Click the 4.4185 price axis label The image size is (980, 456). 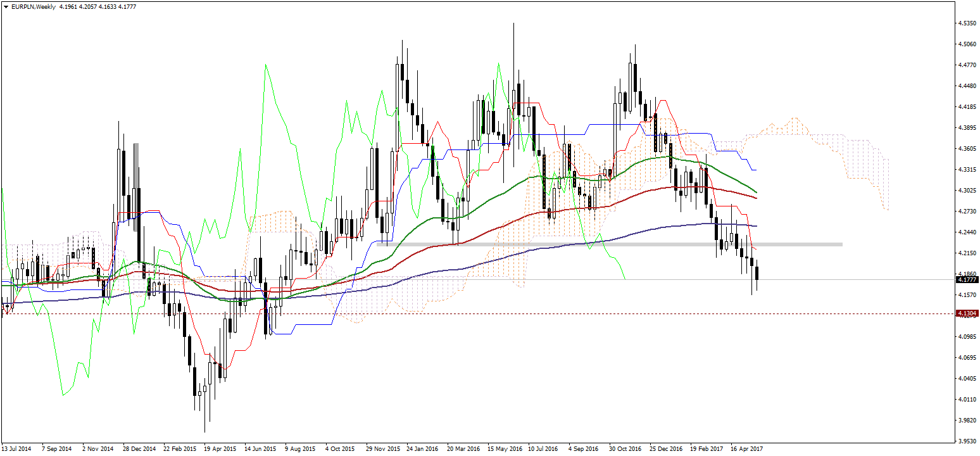(967, 107)
